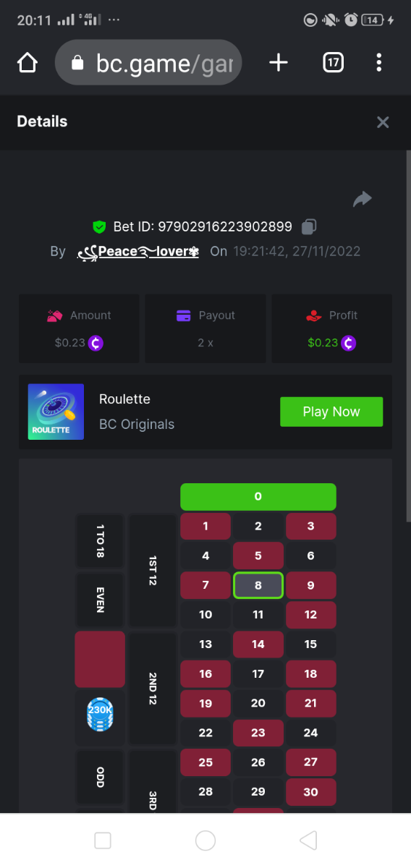Open the browser three-dot menu

(x=379, y=63)
